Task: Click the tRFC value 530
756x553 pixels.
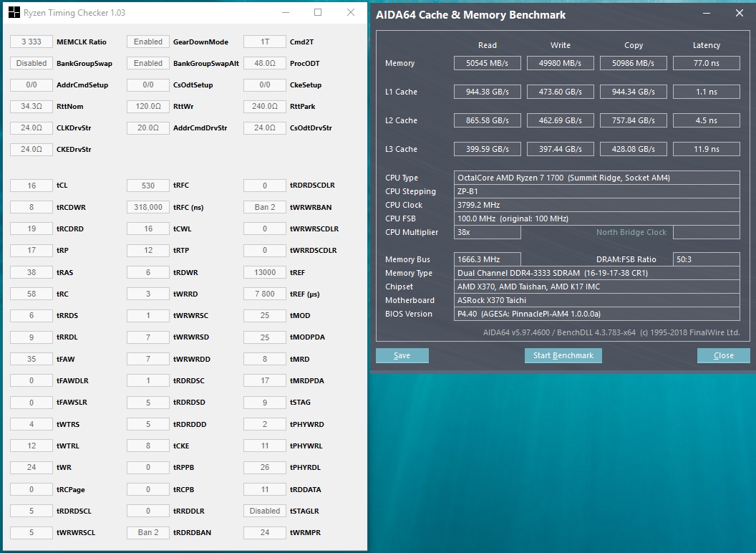Action: coord(148,186)
